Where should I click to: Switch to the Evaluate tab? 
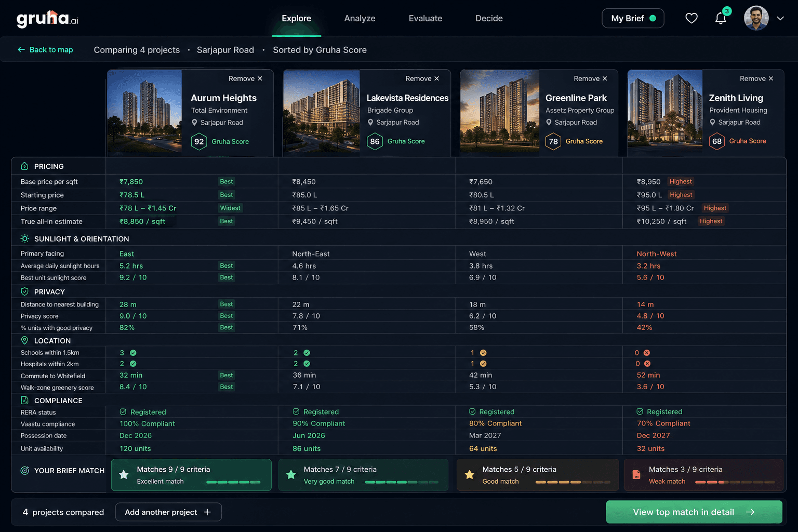425,19
